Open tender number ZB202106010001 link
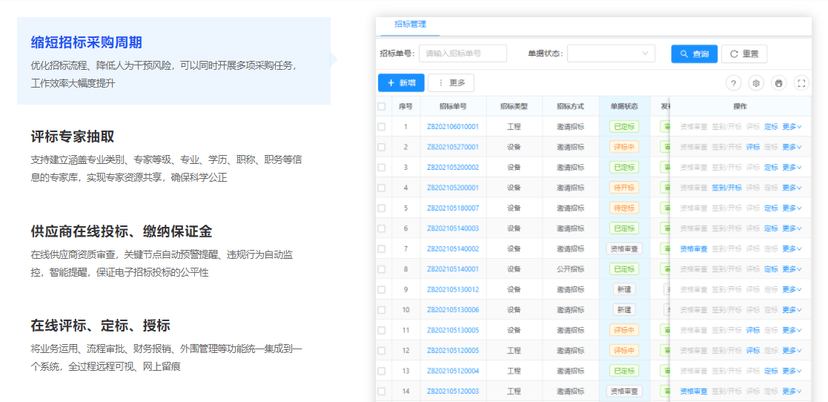 [453, 127]
